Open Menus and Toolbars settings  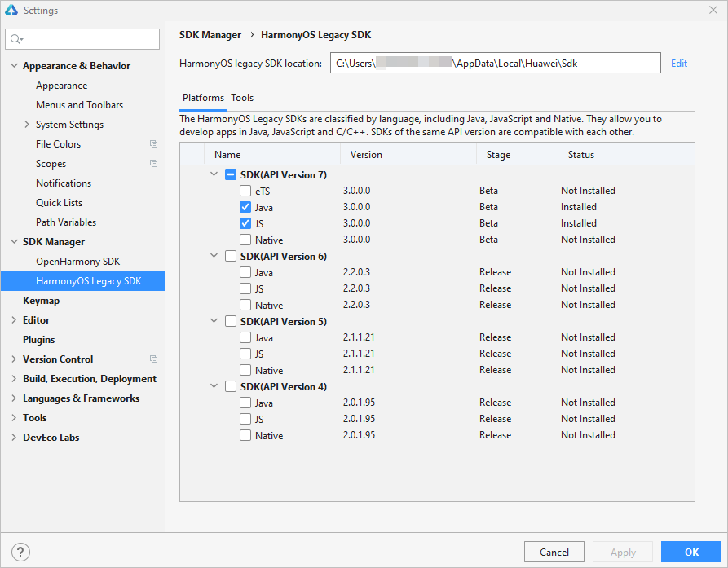click(x=79, y=105)
